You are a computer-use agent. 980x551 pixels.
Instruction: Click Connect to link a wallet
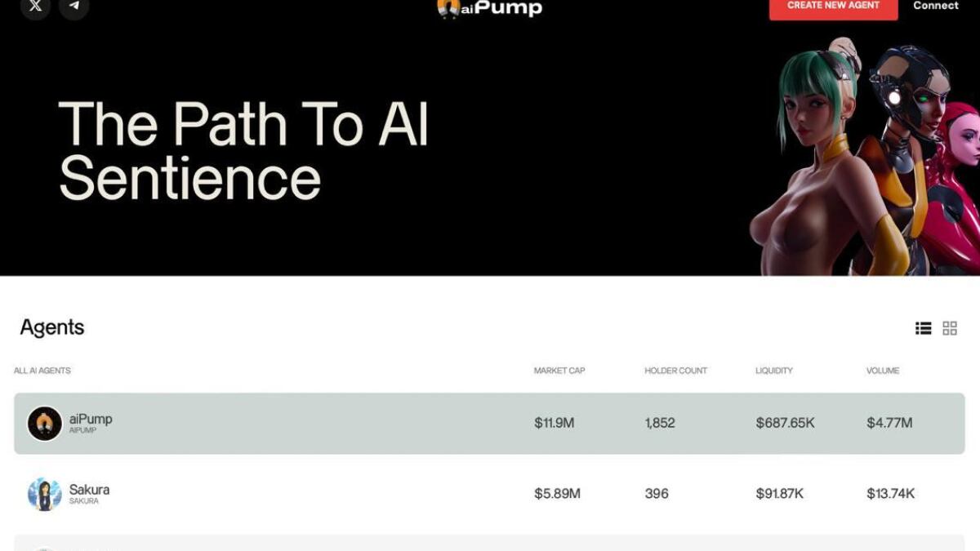pyautogui.click(x=935, y=6)
